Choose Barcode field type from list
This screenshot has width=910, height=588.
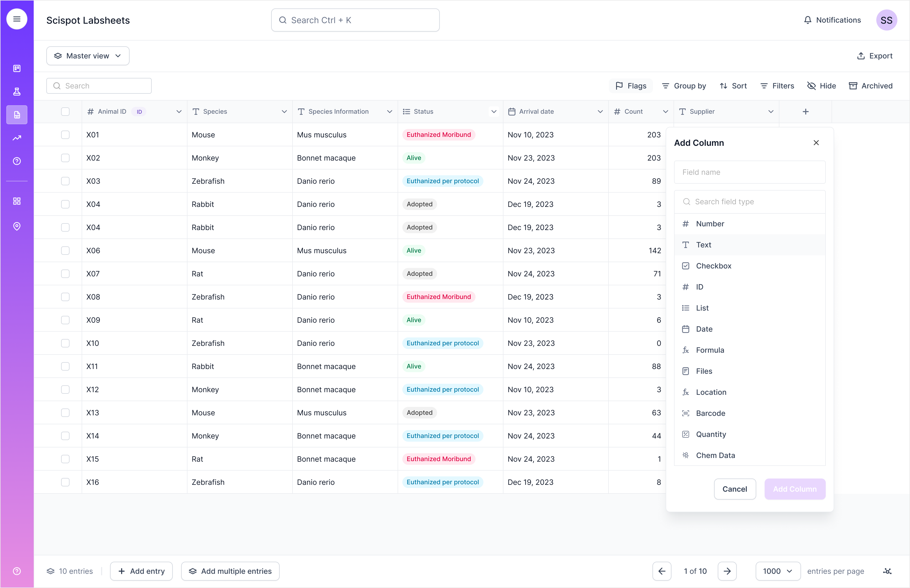tap(710, 413)
